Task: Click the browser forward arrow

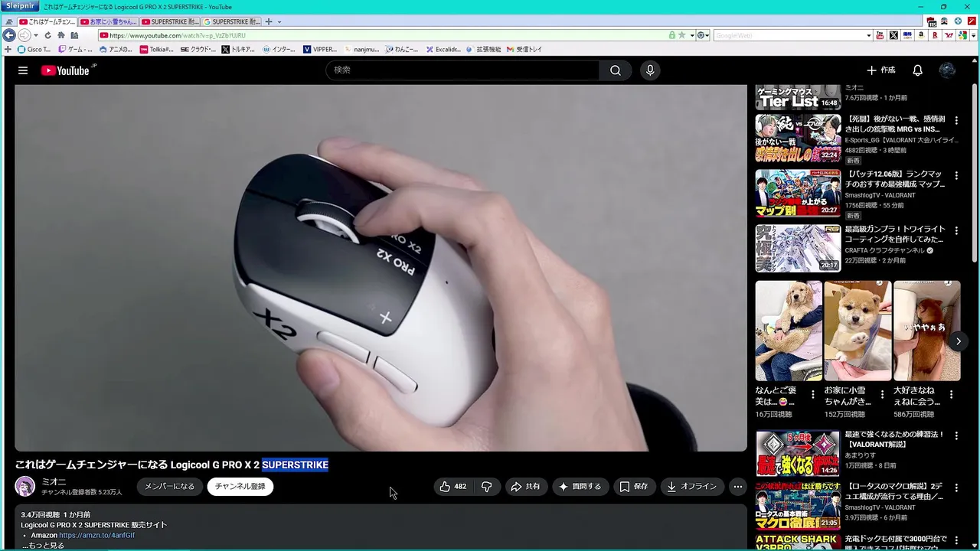Action: pyautogui.click(x=24, y=35)
